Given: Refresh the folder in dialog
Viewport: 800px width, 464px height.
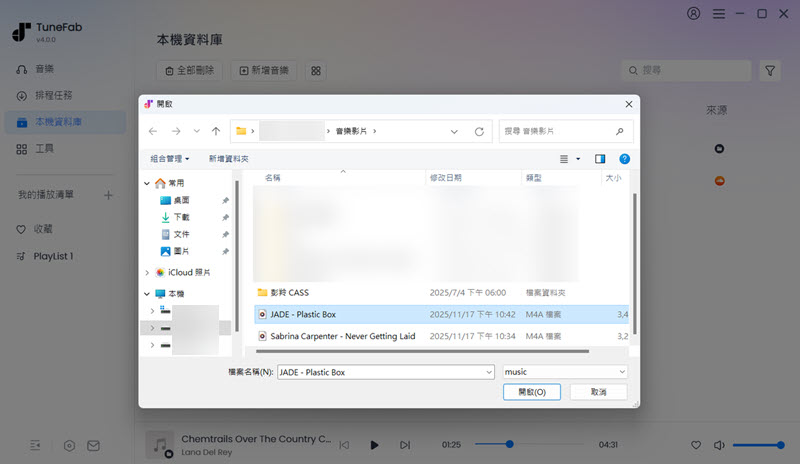Looking at the screenshot, I should click(479, 132).
